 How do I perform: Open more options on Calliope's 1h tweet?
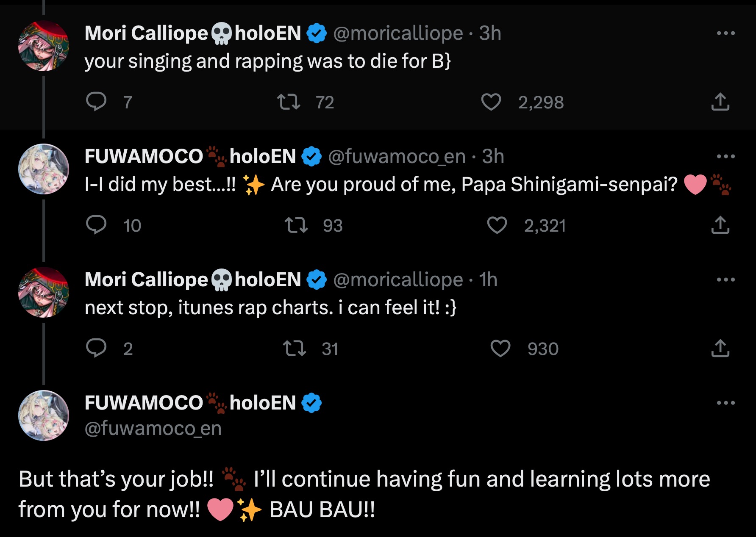tap(725, 280)
